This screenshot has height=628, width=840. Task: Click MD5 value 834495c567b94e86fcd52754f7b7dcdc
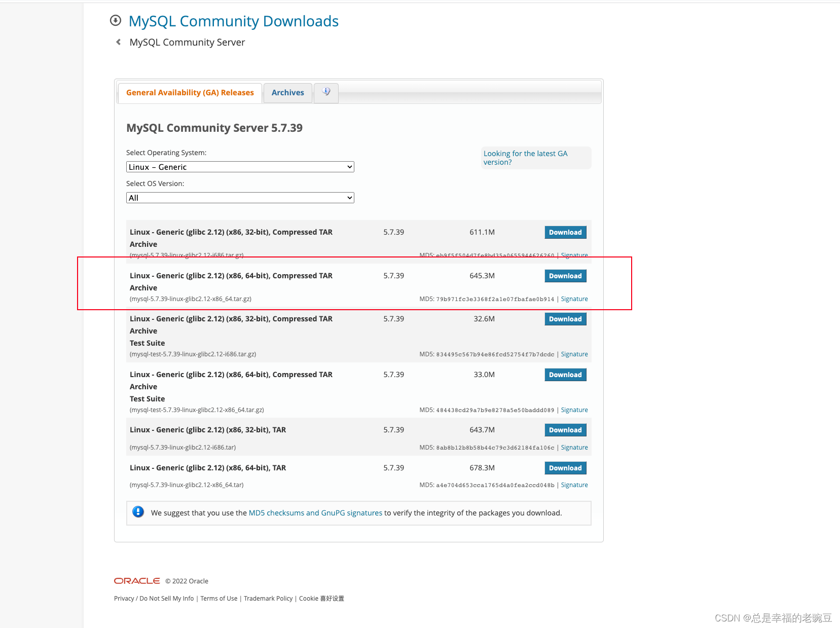(495, 354)
